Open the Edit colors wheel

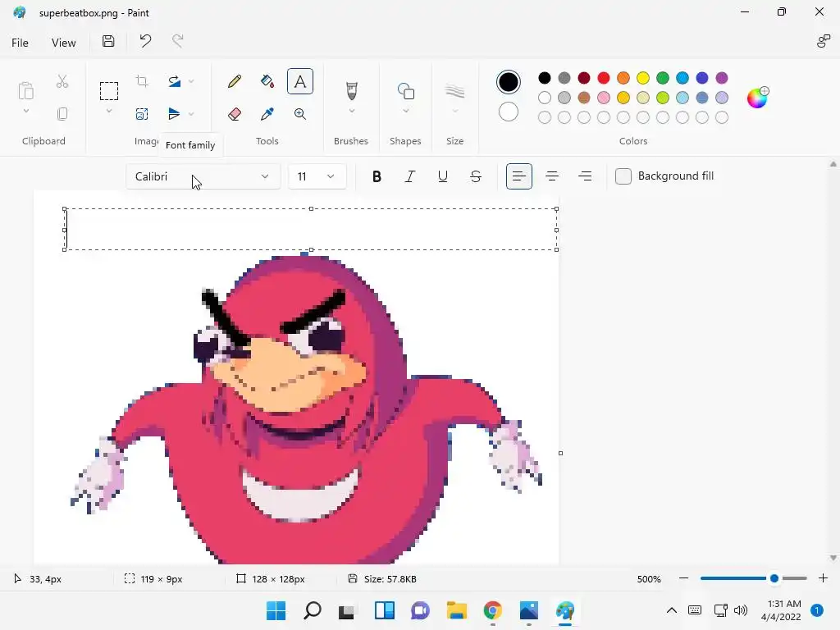[x=758, y=98]
